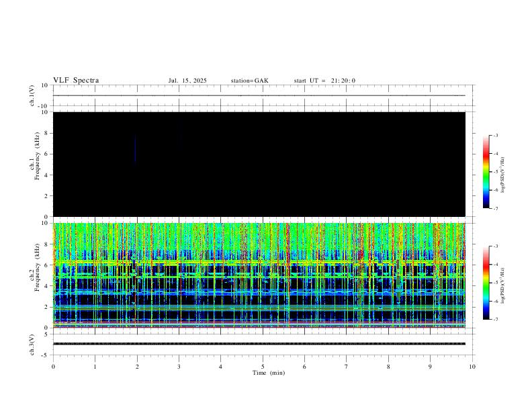Click the "ch.3(V)" waveform axis label

click(x=32, y=345)
